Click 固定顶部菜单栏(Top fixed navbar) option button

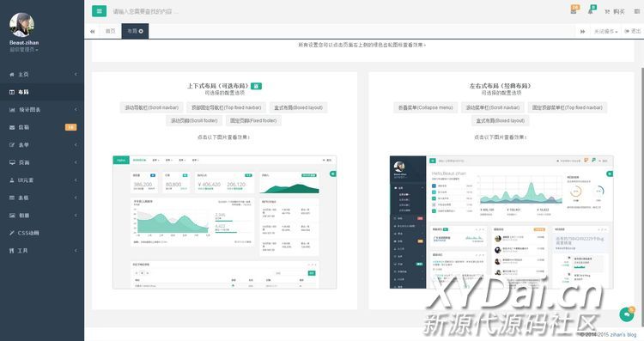point(568,107)
